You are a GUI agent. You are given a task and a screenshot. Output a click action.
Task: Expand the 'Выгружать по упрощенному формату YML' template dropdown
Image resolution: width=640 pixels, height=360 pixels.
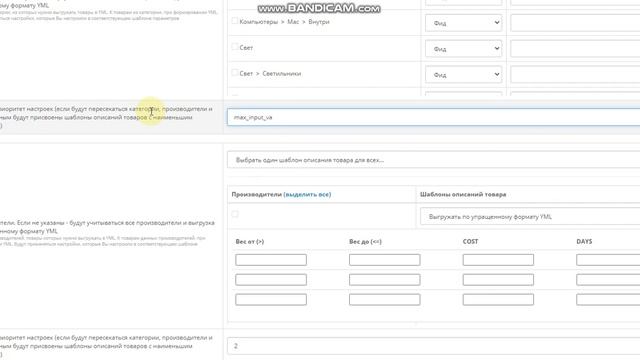pyautogui.click(x=530, y=217)
